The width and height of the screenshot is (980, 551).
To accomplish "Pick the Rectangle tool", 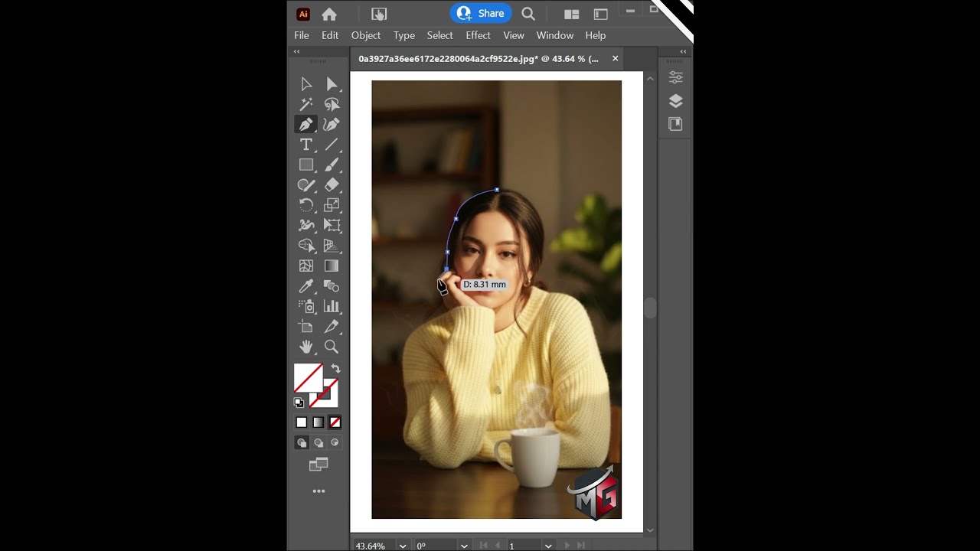I will point(306,165).
